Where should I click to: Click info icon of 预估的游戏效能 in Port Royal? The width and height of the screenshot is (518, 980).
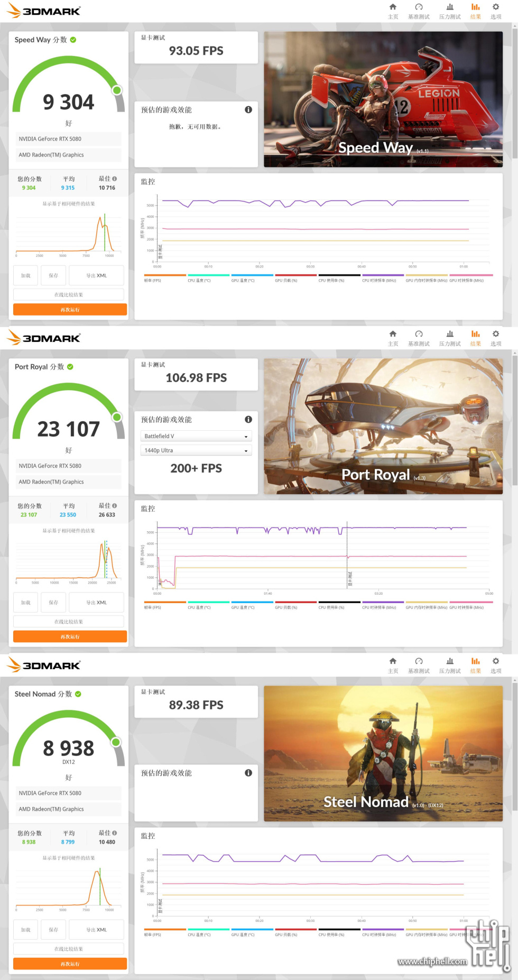pyautogui.click(x=248, y=419)
